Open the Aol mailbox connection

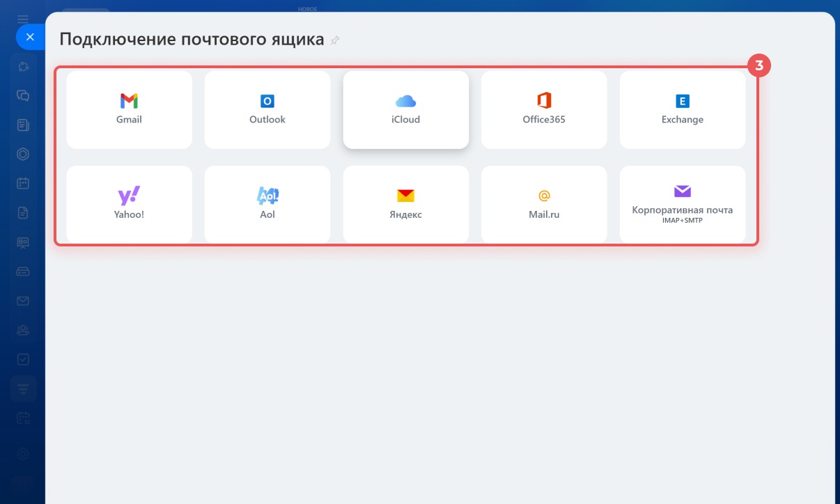267,205
